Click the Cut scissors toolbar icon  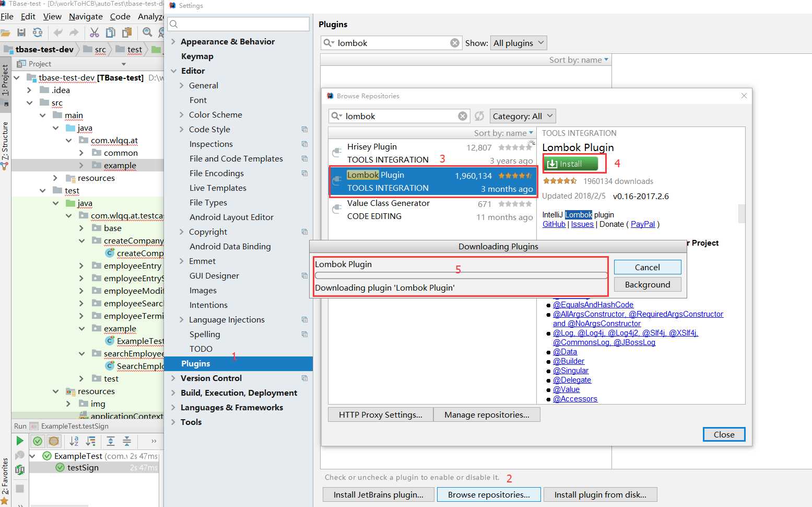(x=95, y=32)
